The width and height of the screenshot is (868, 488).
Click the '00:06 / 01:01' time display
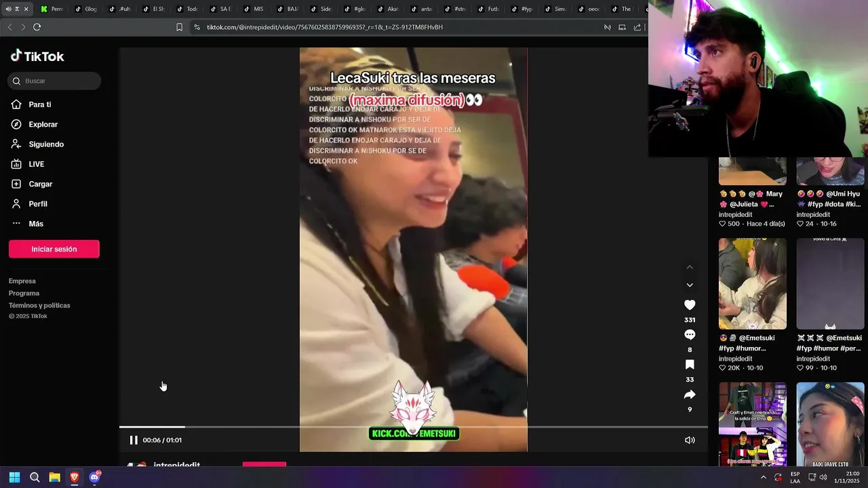click(x=162, y=441)
